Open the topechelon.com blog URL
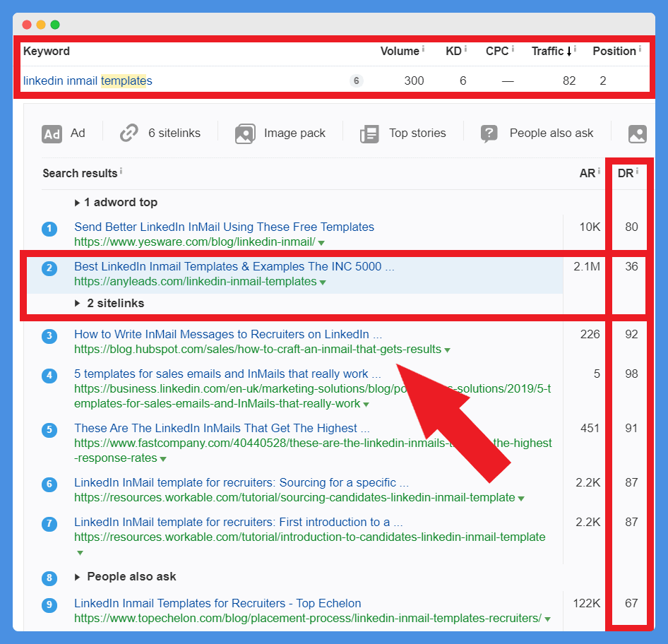 coord(308,619)
